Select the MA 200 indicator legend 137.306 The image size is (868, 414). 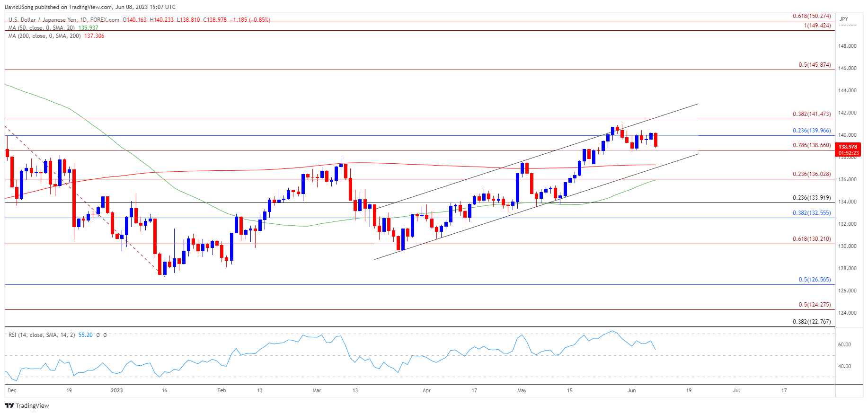click(56, 36)
